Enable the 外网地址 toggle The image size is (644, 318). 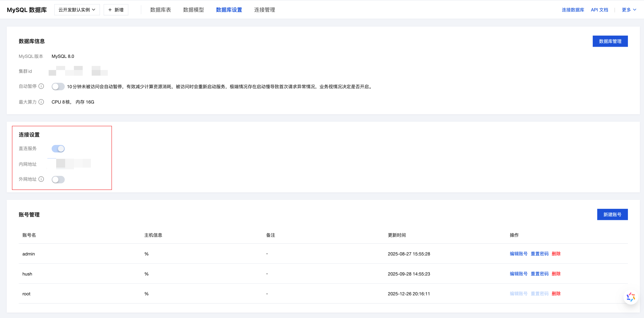point(58,179)
